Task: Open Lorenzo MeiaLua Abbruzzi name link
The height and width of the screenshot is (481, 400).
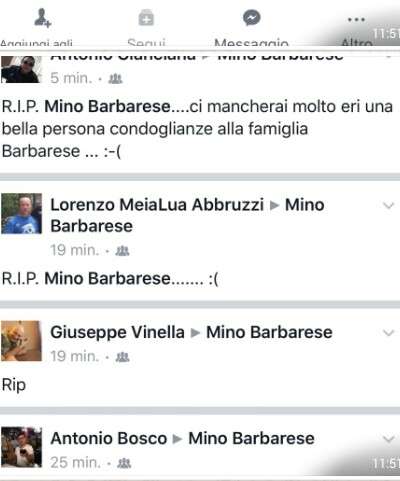Action: pos(157,205)
